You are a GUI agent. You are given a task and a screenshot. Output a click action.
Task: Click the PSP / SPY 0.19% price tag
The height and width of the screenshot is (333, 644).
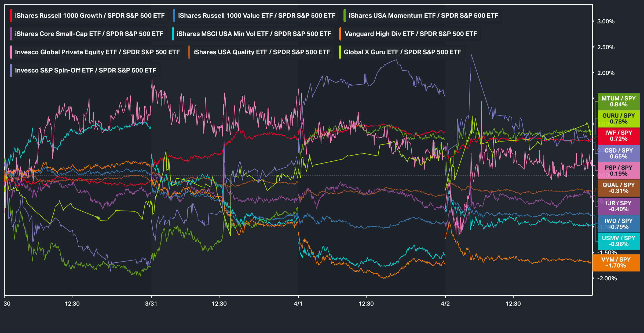point(619,171)
